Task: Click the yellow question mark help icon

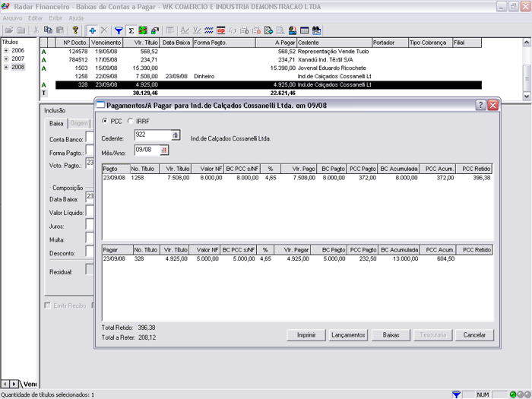Action: [x=75, y=30]
